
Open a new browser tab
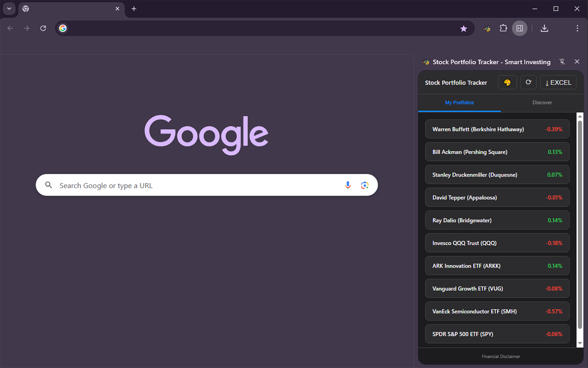coord(134,9)
